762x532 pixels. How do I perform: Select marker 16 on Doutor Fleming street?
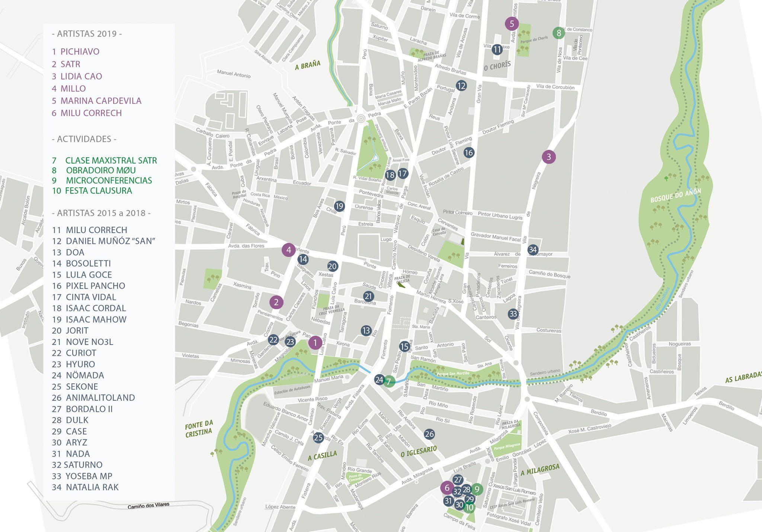(469, 152)
